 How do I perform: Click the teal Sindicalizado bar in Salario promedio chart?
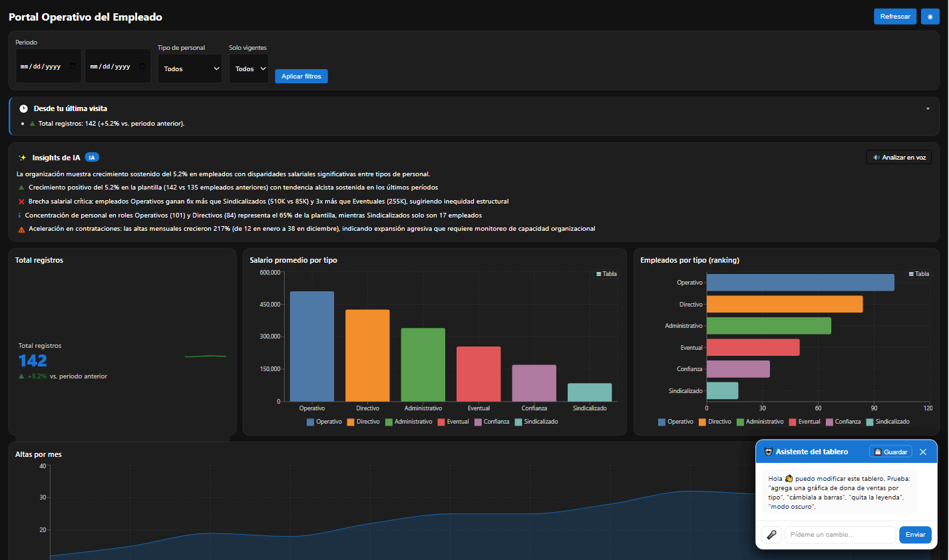(590, 392)
